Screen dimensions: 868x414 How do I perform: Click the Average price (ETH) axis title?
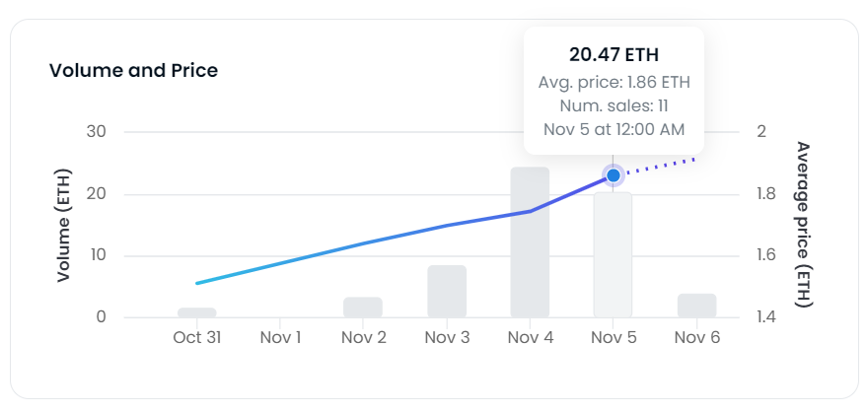(x=803, y=225)
